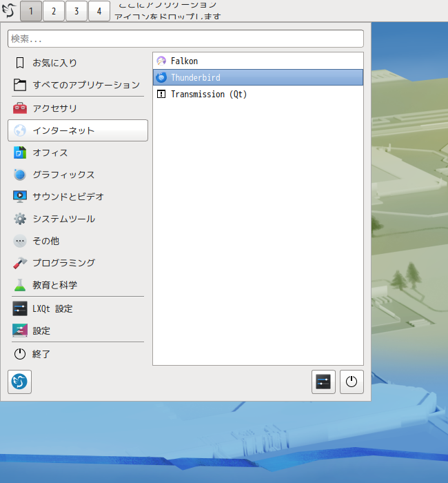
Task: Open the Thunderbird mail application
Action: coord(258,77)
